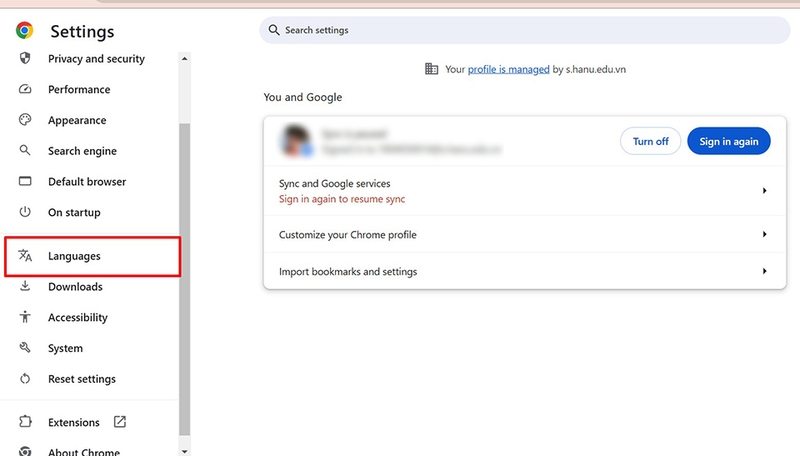Click the magnifier icon in Search settings
Screen dimensions: 800x456
[x=274, y=30]
